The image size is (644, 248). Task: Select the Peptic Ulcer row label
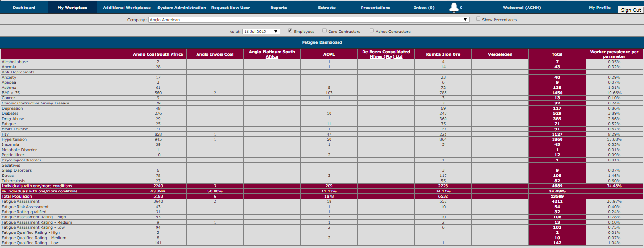(13, 155)
